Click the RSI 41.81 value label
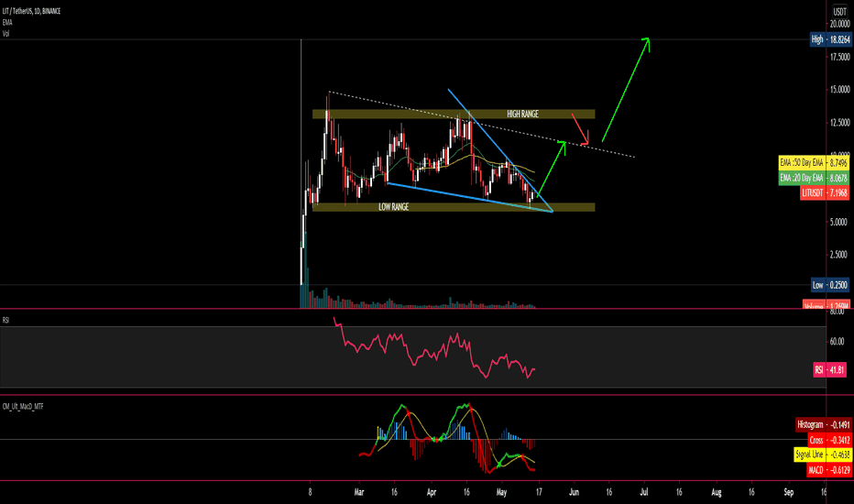This screenshot has height=504, width=854. [829, 370]
